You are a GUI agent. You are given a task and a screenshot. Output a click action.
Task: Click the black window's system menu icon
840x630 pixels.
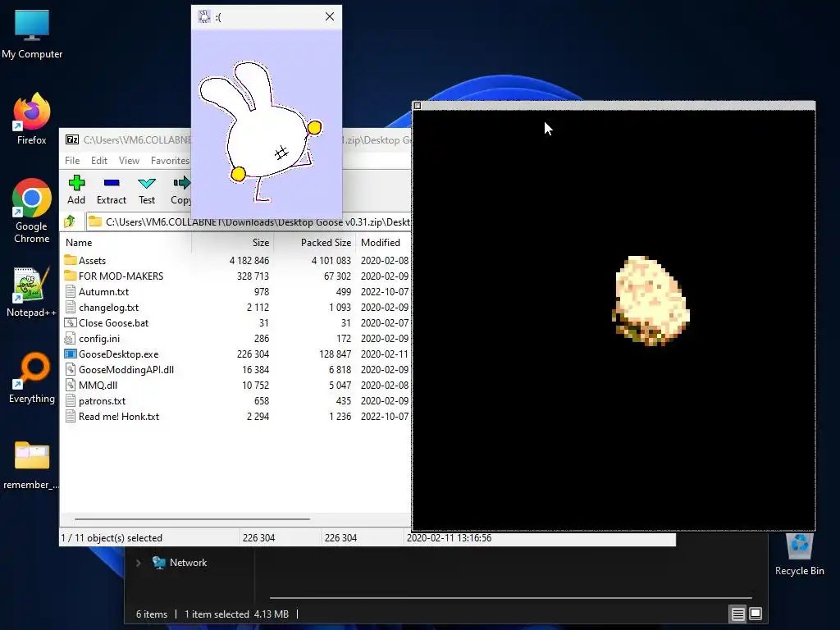418,106
